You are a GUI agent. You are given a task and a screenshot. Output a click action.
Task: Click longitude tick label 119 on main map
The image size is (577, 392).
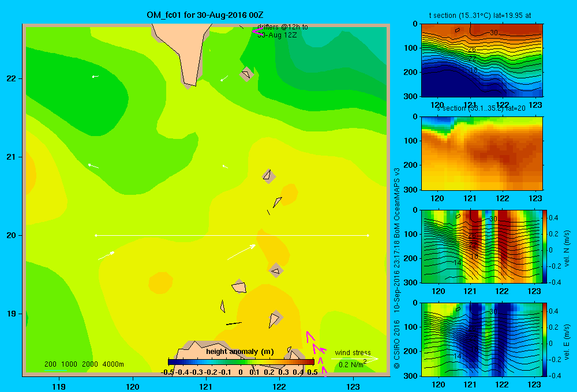click(59, 386)
